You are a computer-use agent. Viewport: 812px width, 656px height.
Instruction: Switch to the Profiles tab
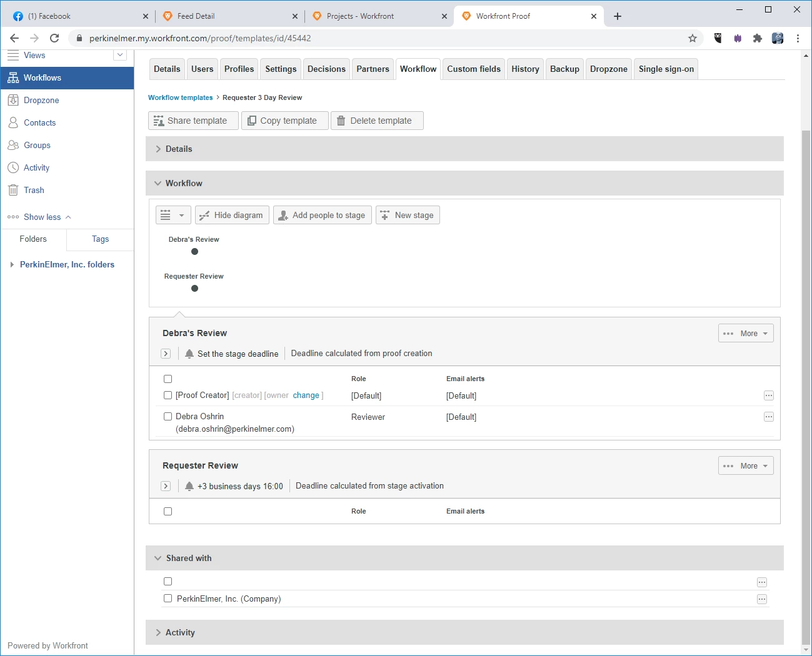tap(239, 69)
